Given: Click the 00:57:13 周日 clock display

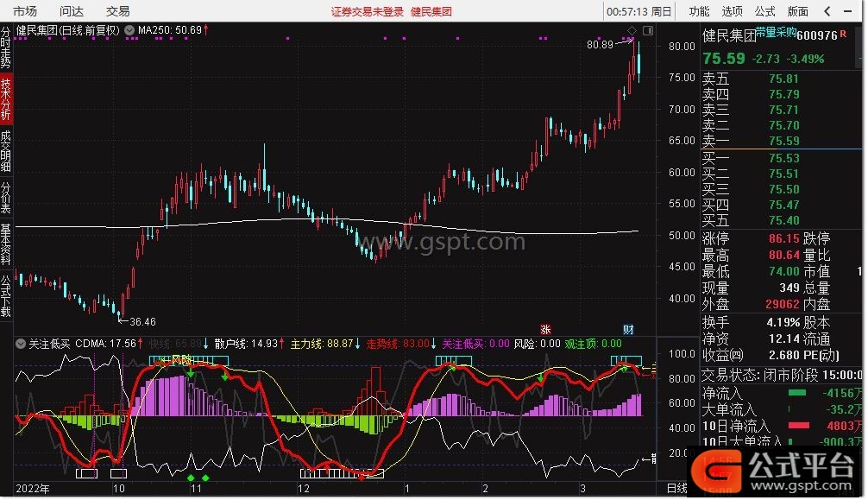Looking at the screenshot, I should tap(638, 11).
